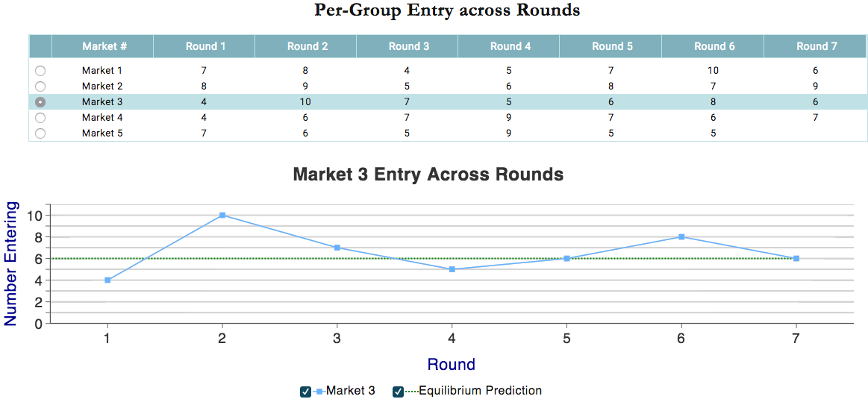Click the Round 7 data point on chart
The width and height of the screenshot is (868, 402).
pyautogui.click(x=796, y=258)
